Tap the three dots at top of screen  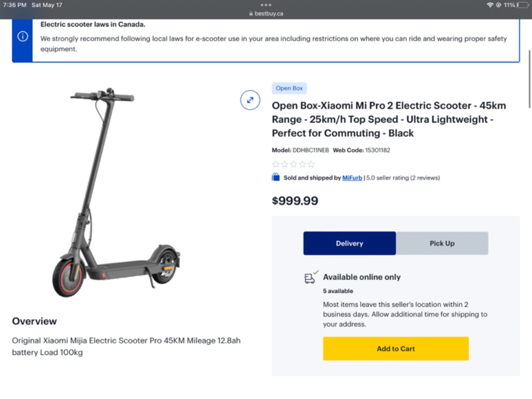click(266, 5)
